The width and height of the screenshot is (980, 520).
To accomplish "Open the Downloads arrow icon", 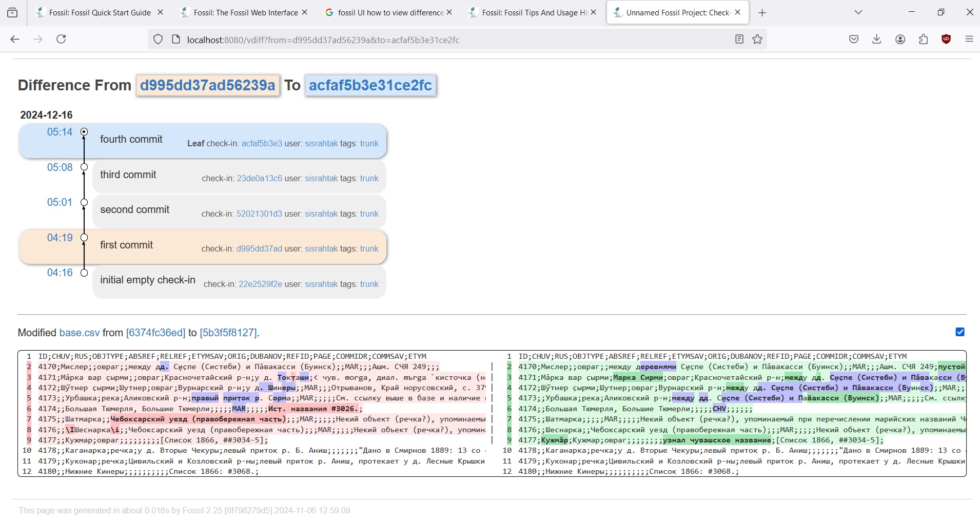I will pos(877,39).
